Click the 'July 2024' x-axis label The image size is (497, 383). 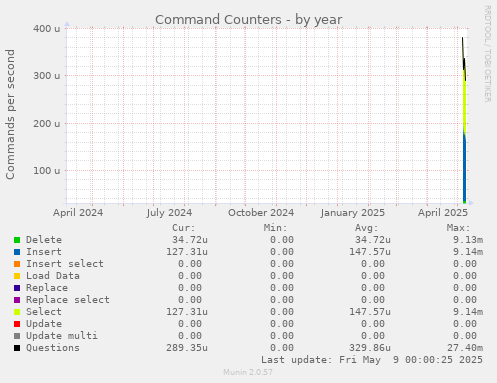[x=169, y=213]
